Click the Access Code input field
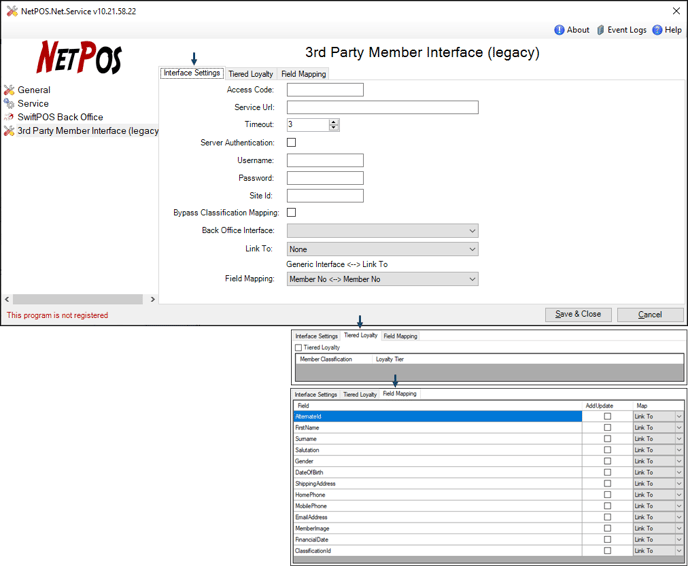This screenshot has width=688, height=566. click(325, 90)
